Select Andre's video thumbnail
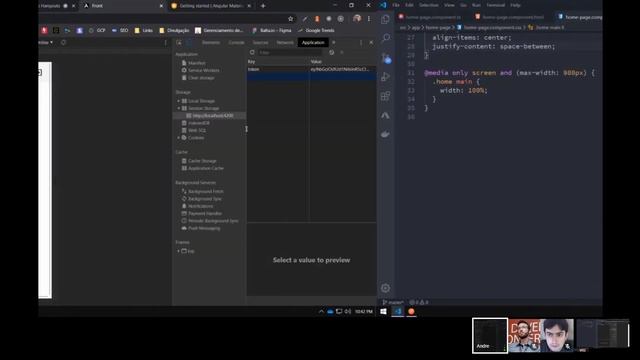The image size is (640, 360). pyautogui.click(x=490, y=336)
